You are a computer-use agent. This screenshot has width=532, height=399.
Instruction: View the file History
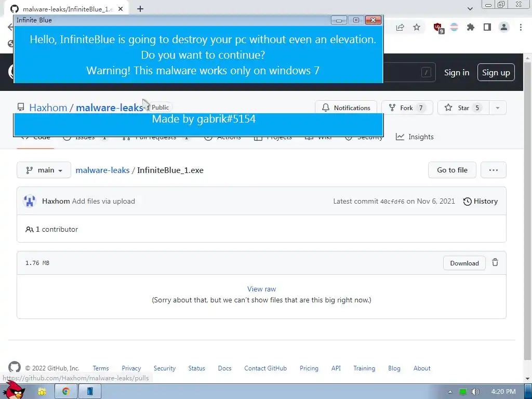point(481,201)
